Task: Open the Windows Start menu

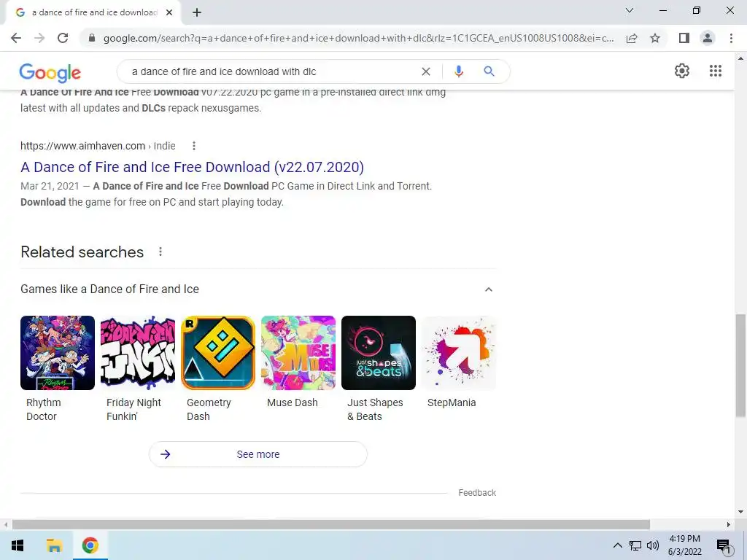Action: tap(18, 545)
